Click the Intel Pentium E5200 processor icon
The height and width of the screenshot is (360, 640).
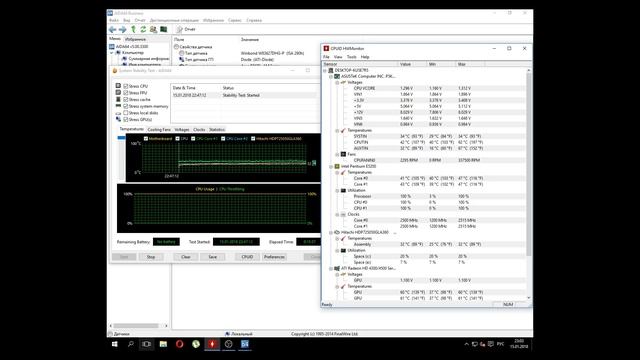pos(337,167)
